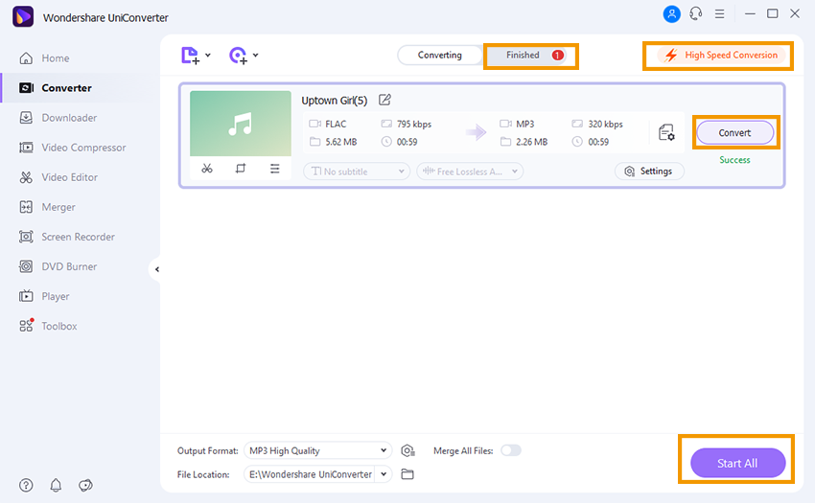This screenshot has height=504, width=815.
Task: Open Video Compressor from the sidebar
Action: coord(83,148)
